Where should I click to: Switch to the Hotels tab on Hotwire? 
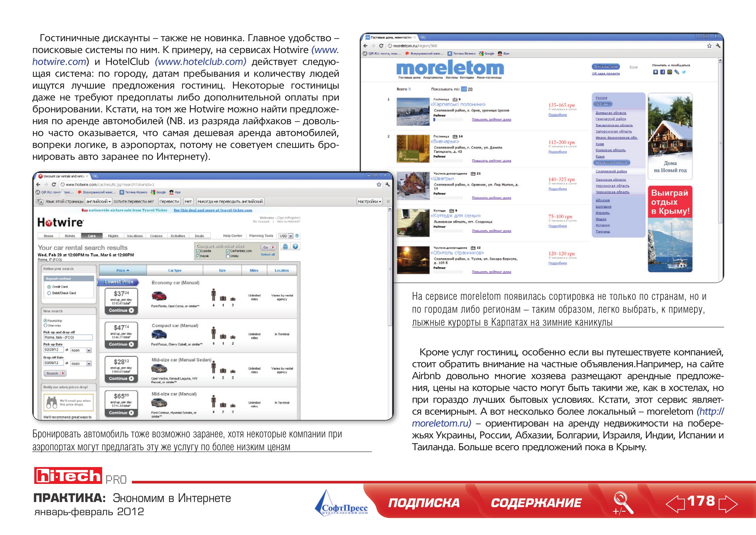(x=70, y=236)
